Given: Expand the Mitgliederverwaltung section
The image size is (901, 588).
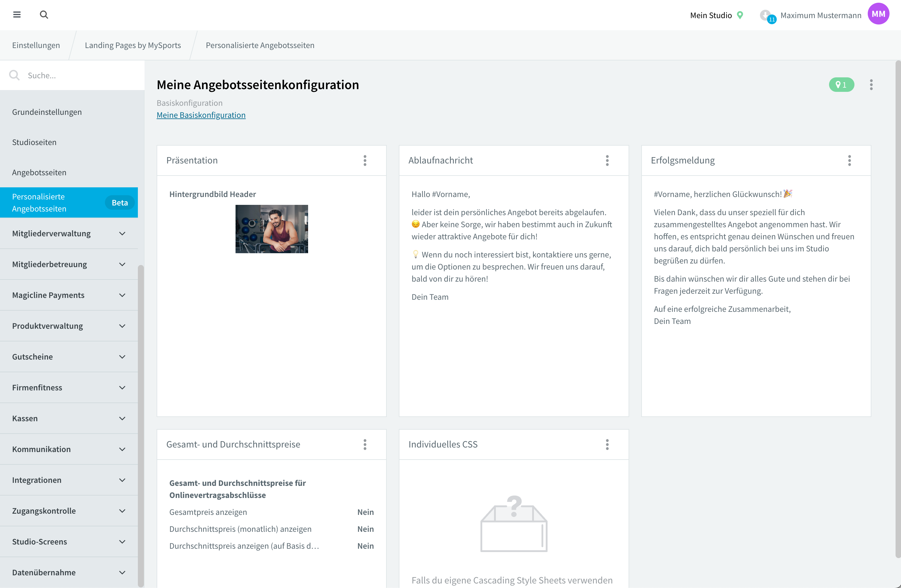Looking at the screenshot, I should [69, 234].
